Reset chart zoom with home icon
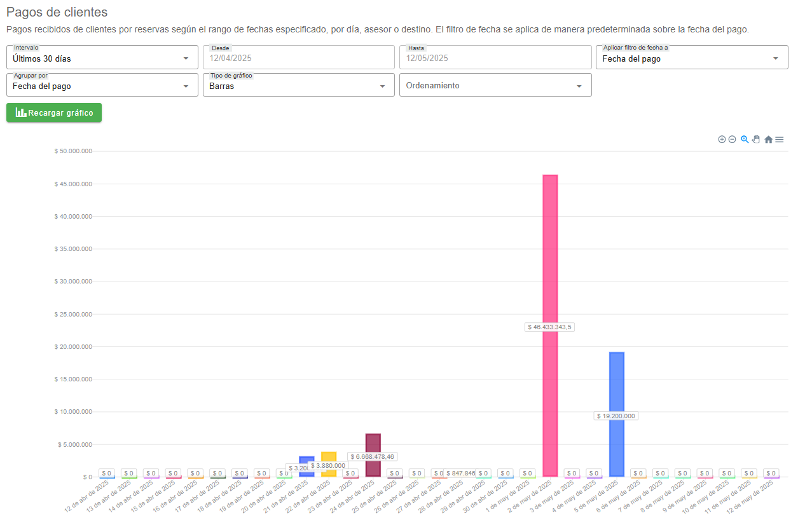The image size is (812, 518). click(768, 139)
